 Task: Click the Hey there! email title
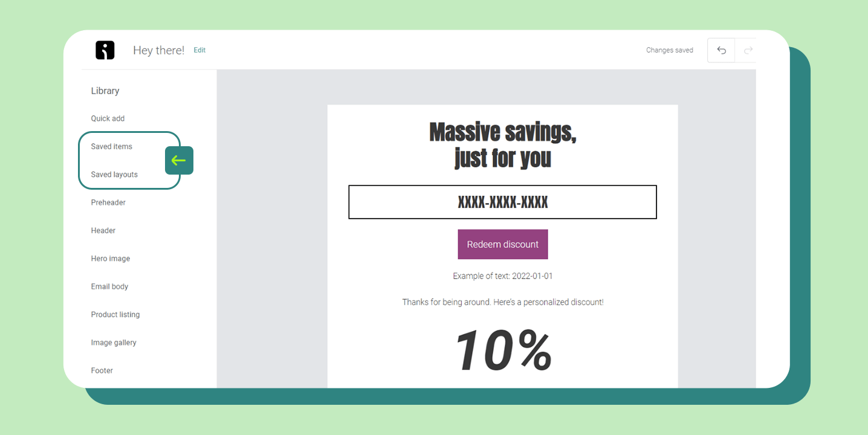point(158,50)
